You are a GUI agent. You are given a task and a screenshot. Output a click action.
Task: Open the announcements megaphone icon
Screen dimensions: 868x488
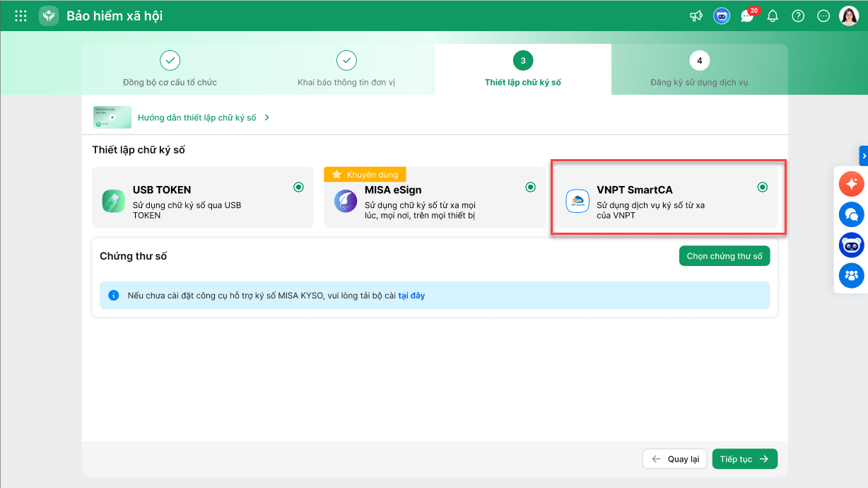click(x=696, y=16)
